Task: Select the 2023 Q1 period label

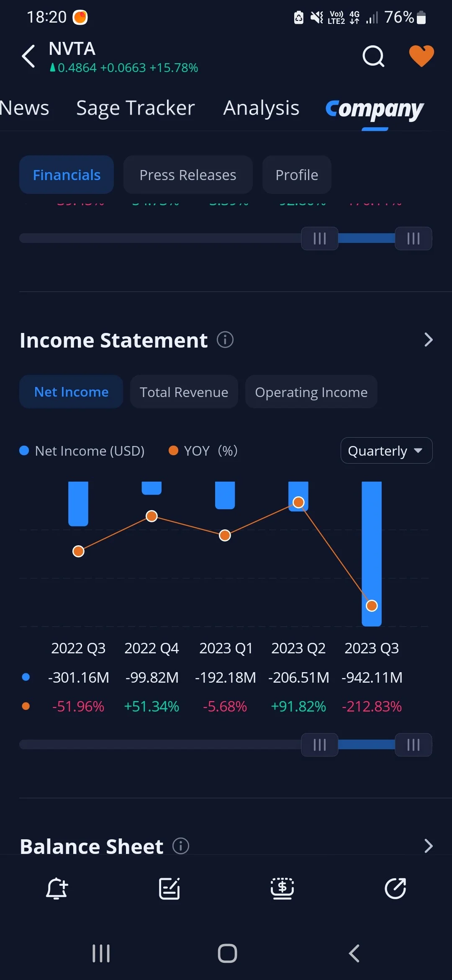Action: 226,648
